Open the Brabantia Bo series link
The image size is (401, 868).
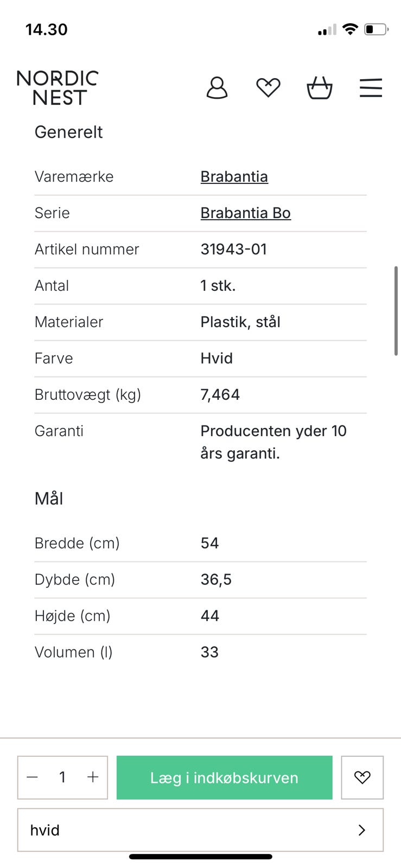point(245,213)
